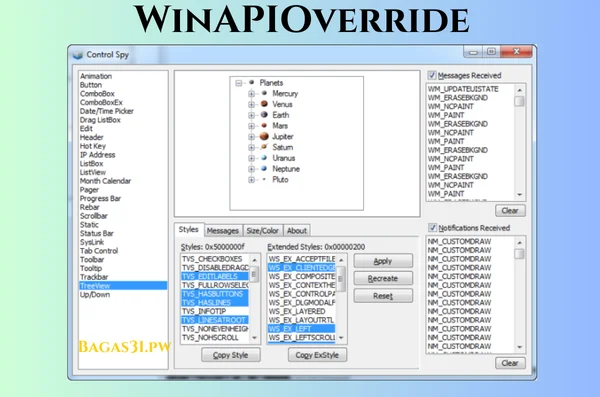Select Button in the control list

(91, 85)
